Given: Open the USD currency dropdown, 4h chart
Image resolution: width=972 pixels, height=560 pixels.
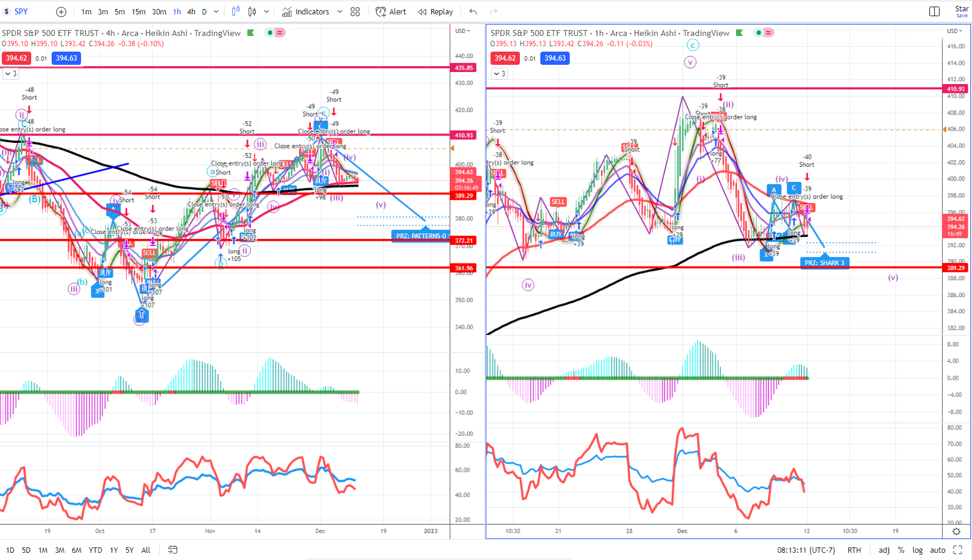Looking at the screenshot, I should pos(463,31).
